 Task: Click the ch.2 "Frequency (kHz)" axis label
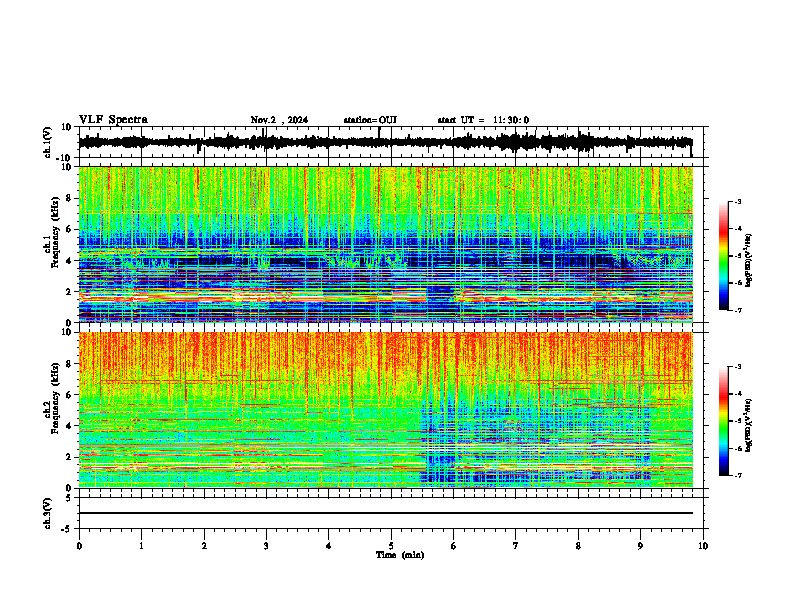55,398
